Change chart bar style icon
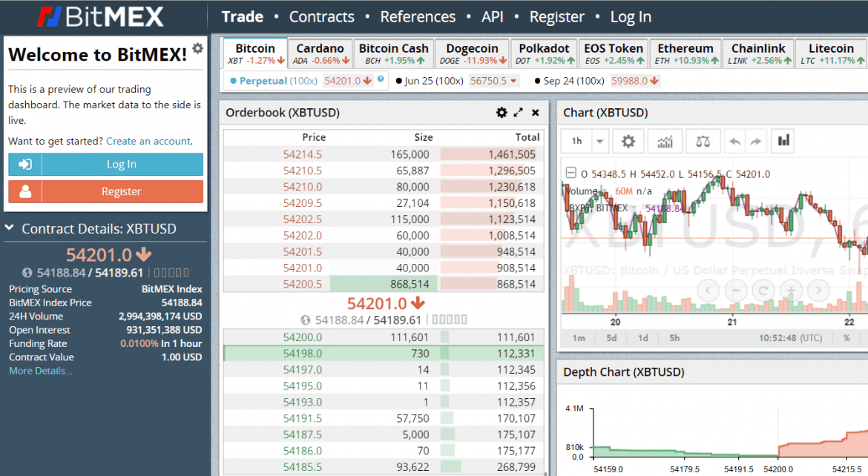 coord(783,141)
